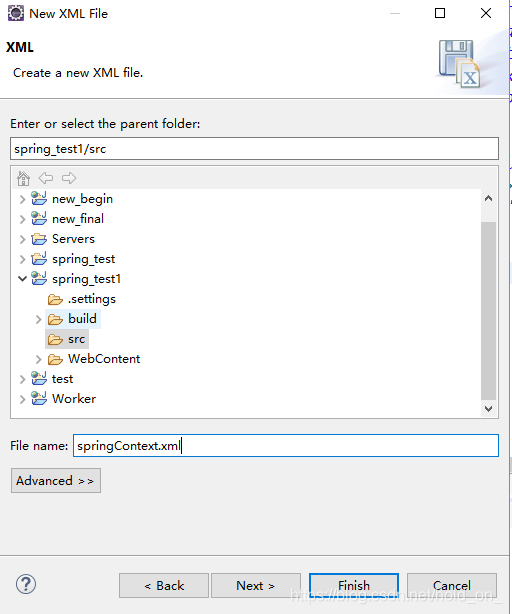Expand the spring_test project node
512x614 pixels.
point(22,259)
